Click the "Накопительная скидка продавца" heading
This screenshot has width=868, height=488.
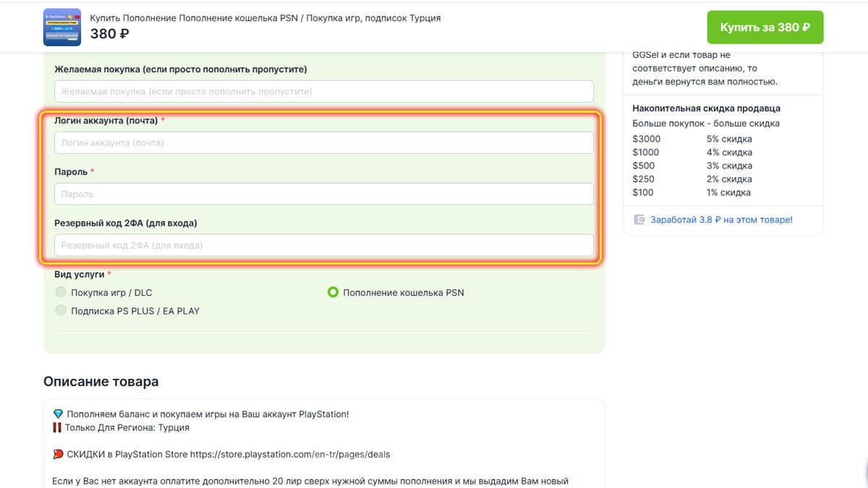point(706,108)
